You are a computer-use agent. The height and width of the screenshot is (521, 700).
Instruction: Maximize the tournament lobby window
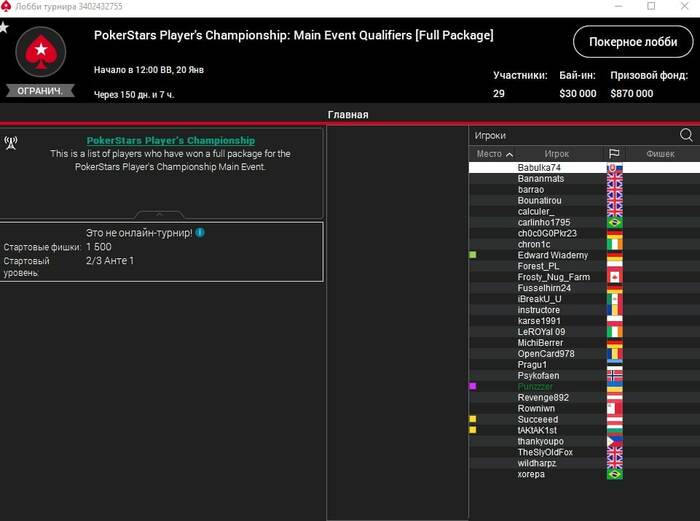click(x=651, y=6)
